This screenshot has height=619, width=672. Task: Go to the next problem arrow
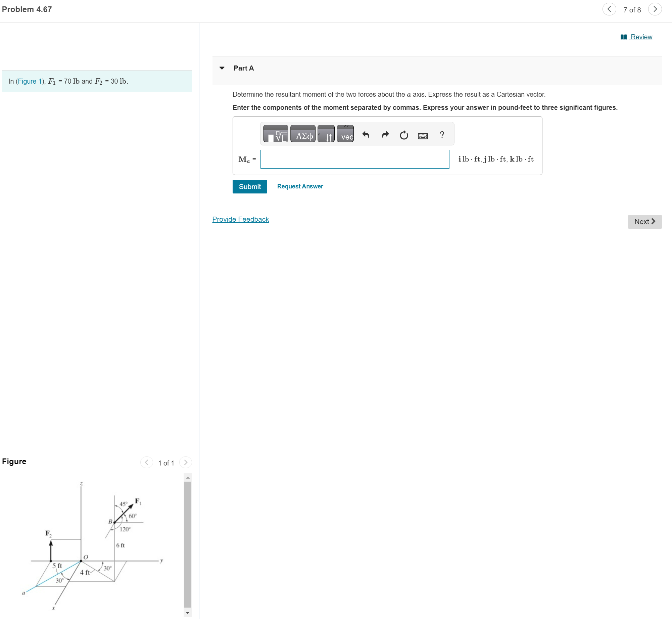coord(655,9)
